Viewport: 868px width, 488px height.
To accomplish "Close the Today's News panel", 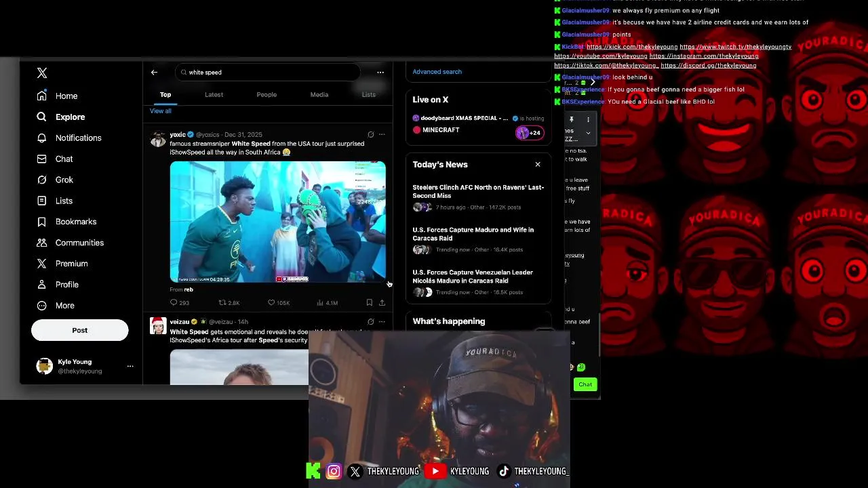I will click(538, 164).
